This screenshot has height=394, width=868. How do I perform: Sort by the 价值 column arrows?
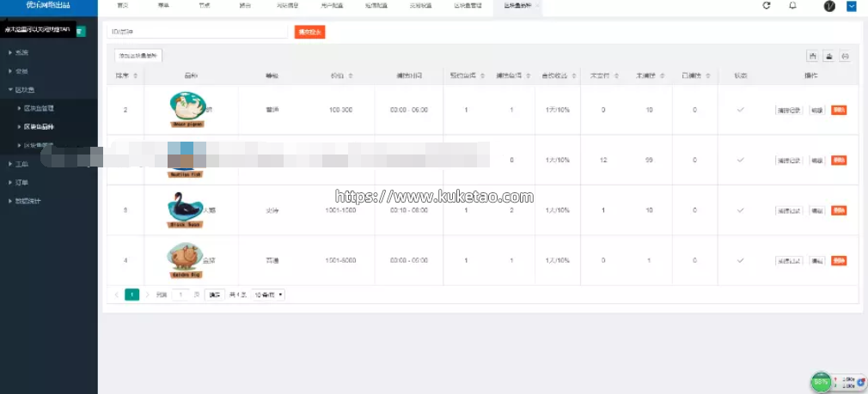pyautogui.click(x=351, y=76)
